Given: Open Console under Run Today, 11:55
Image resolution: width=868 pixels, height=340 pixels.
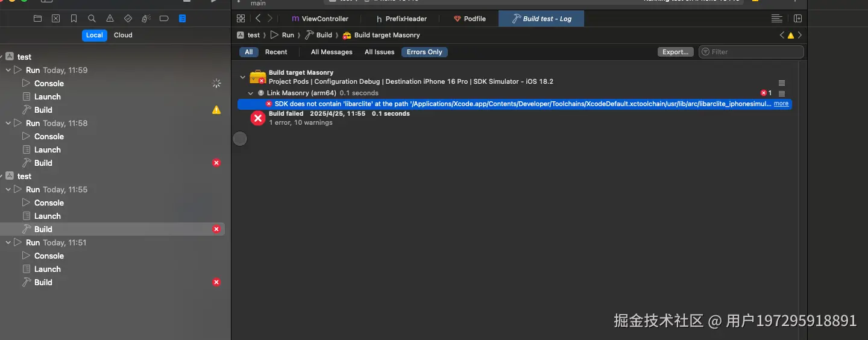Looking at the screenshot, I should [49, 203].
